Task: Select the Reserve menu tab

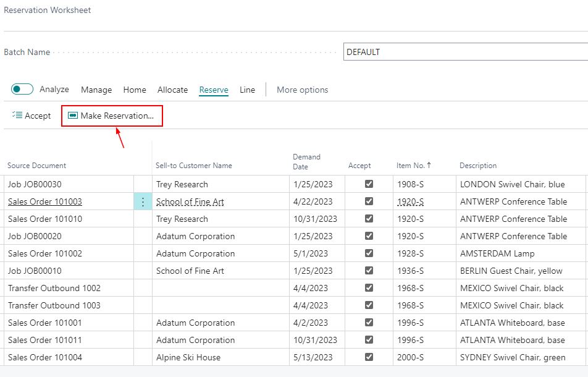Action: pos(214,90)
